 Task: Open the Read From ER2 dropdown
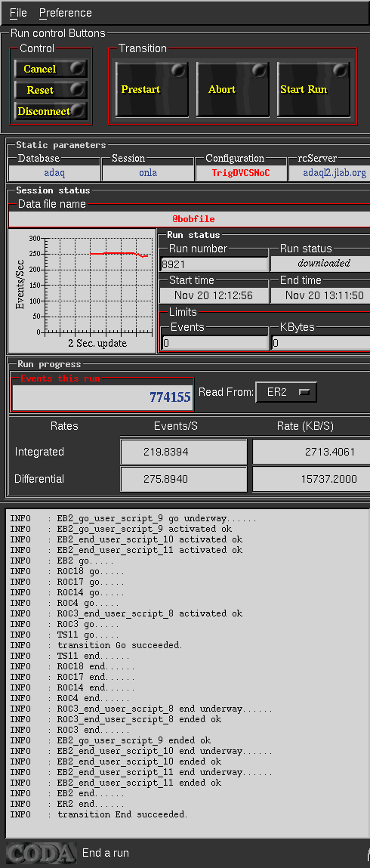[286, 393]
